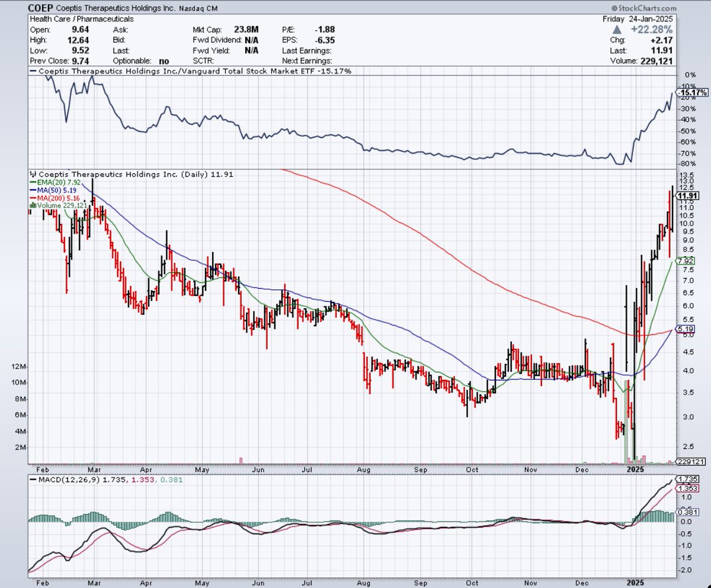Click the candlestick icon before the Daily chart title
Viewport: 711px width, 588px height.
[x=32, y=175]
